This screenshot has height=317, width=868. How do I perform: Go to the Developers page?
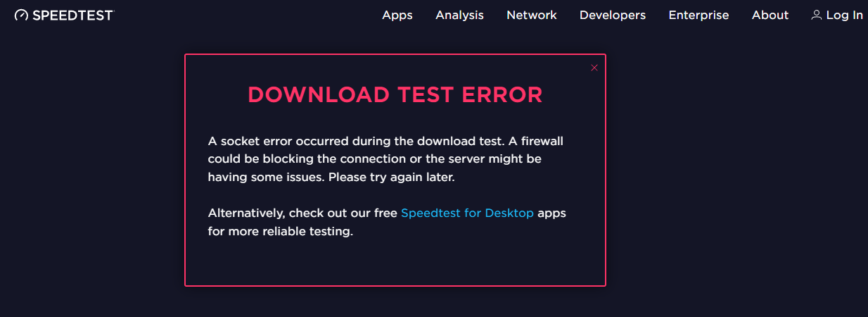click(613, 15)
